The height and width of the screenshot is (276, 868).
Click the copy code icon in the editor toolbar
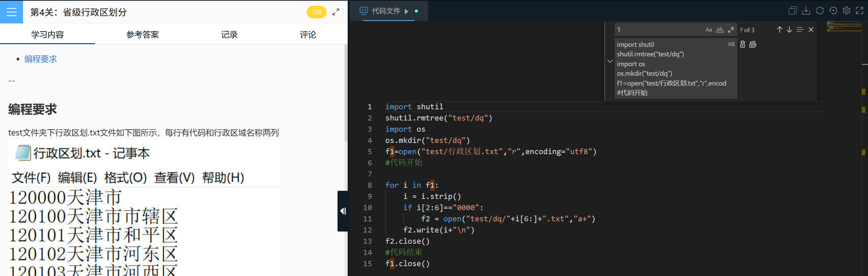[x=792, y=11]
